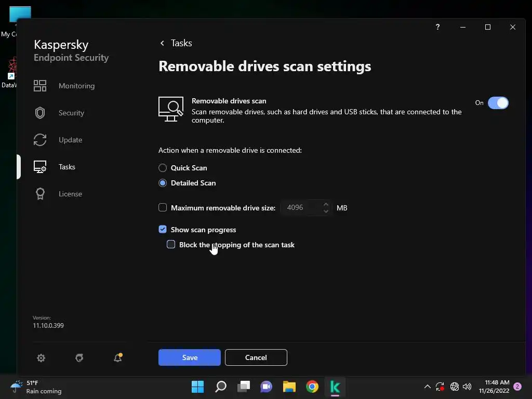Open the Update section
532x399 pixels.
pyautogui.click(x=70, y=140)
